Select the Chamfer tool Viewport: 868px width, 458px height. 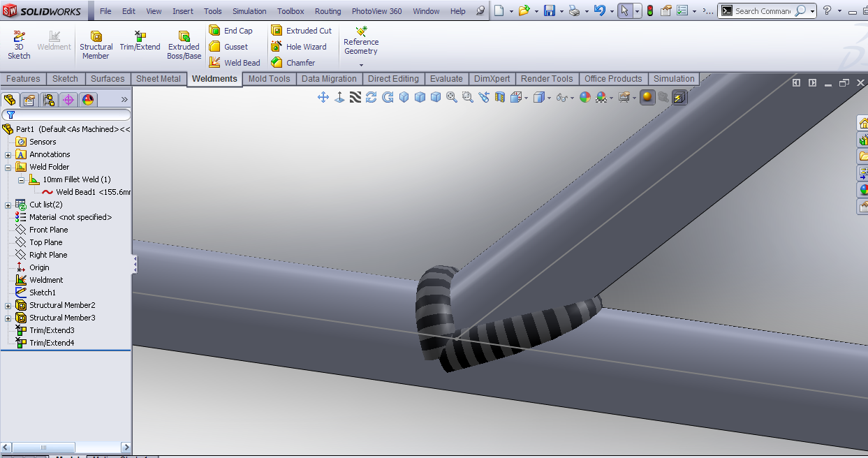coord(293,63)
